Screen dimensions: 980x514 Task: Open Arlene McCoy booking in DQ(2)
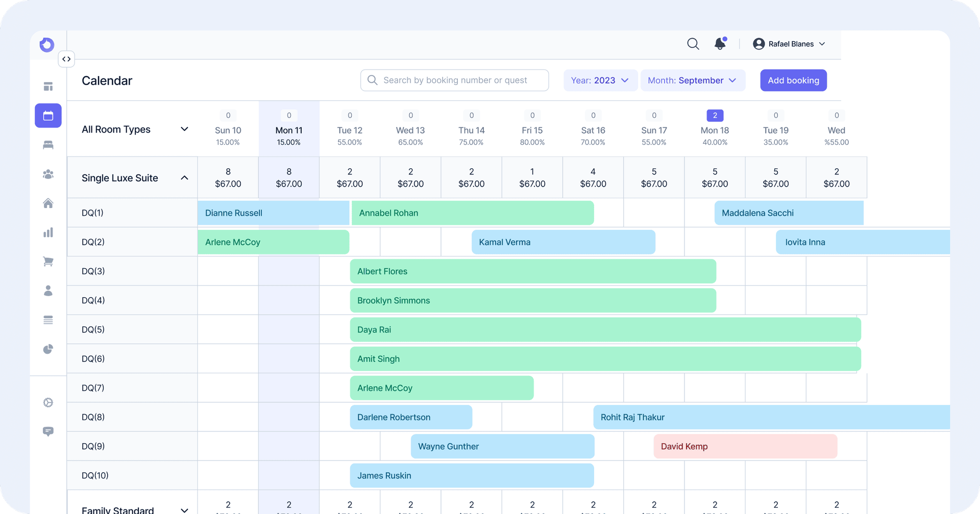click(273, 242)
